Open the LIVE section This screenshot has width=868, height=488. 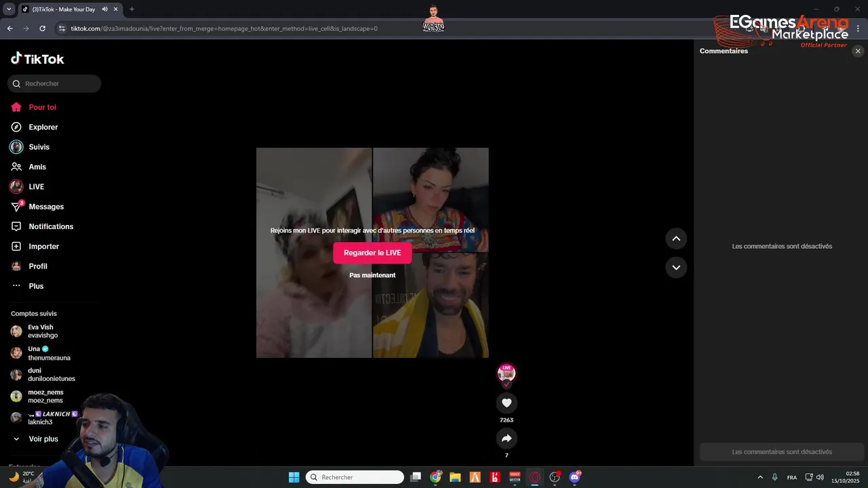click(28, 186)
